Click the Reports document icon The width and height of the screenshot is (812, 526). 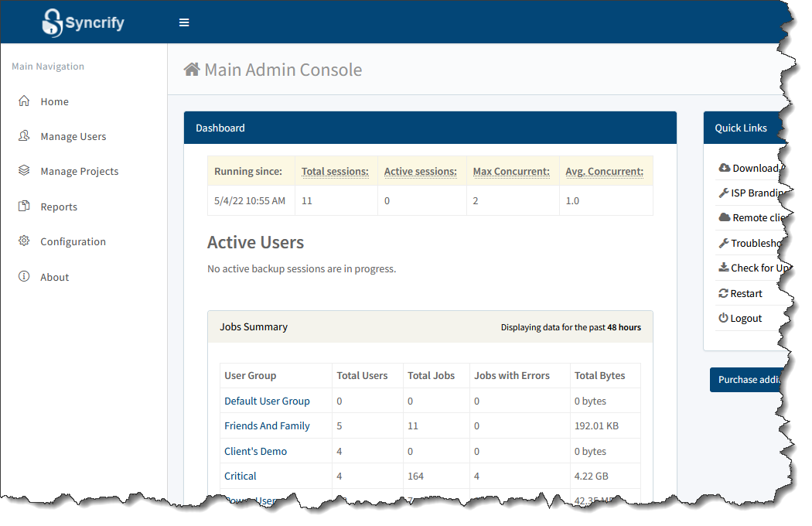coord(24,206)
